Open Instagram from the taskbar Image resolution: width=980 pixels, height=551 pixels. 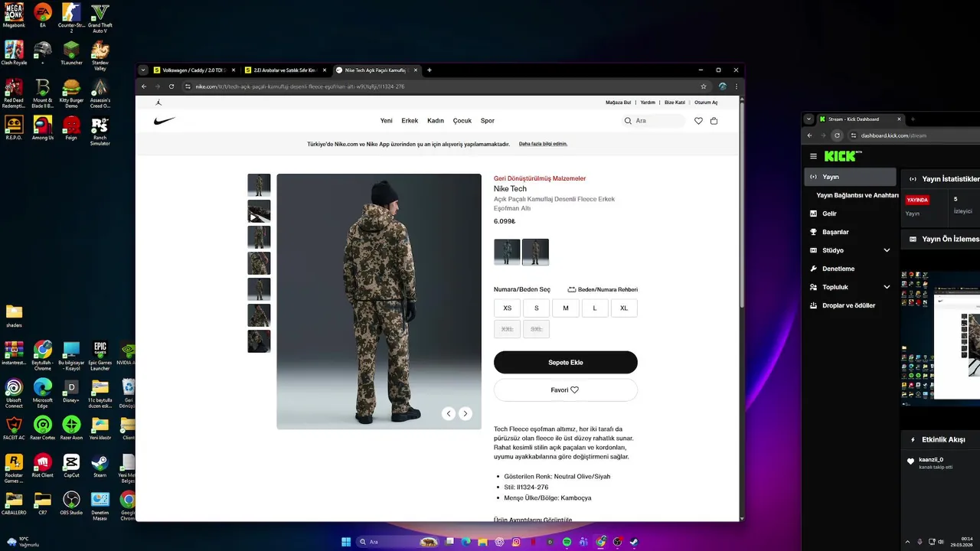click(516, 542)
